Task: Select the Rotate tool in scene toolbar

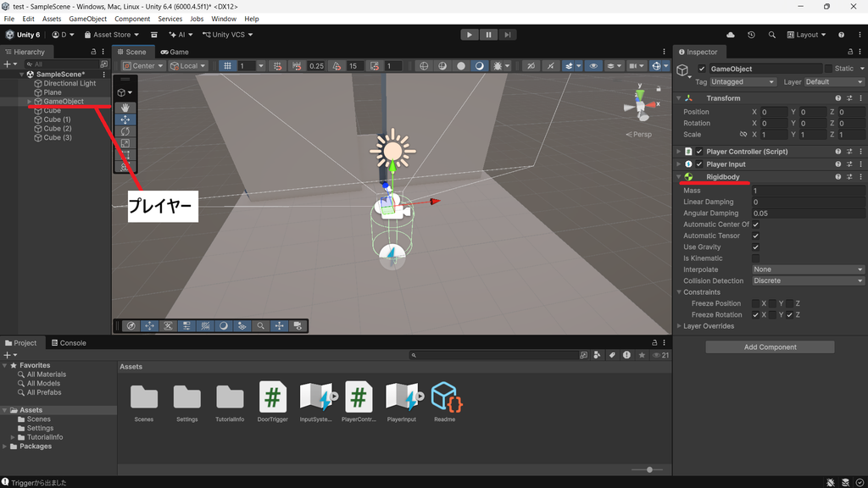Action: (125, 131)
